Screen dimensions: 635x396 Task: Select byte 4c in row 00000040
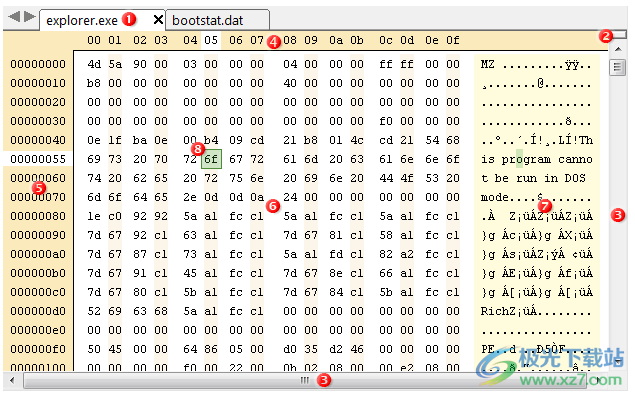357,140
